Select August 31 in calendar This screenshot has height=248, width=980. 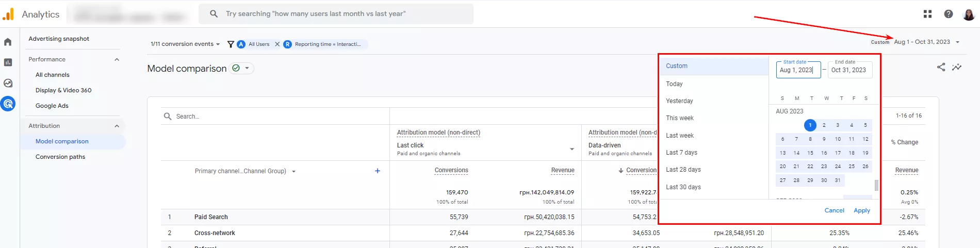click(838, 180)
